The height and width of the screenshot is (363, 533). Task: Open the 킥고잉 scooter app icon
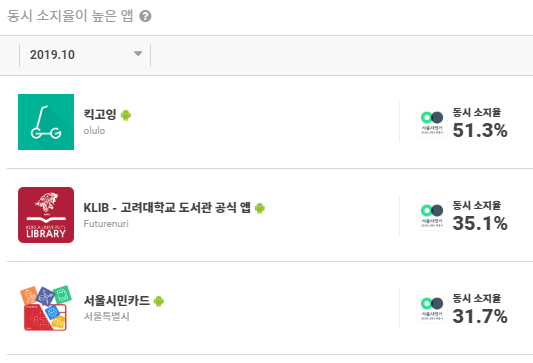point(46,122)
